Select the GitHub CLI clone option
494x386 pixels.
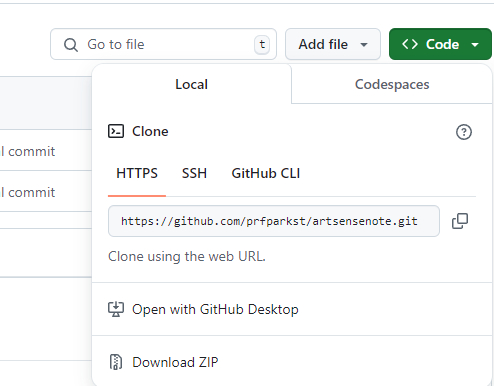click(266, 173)
